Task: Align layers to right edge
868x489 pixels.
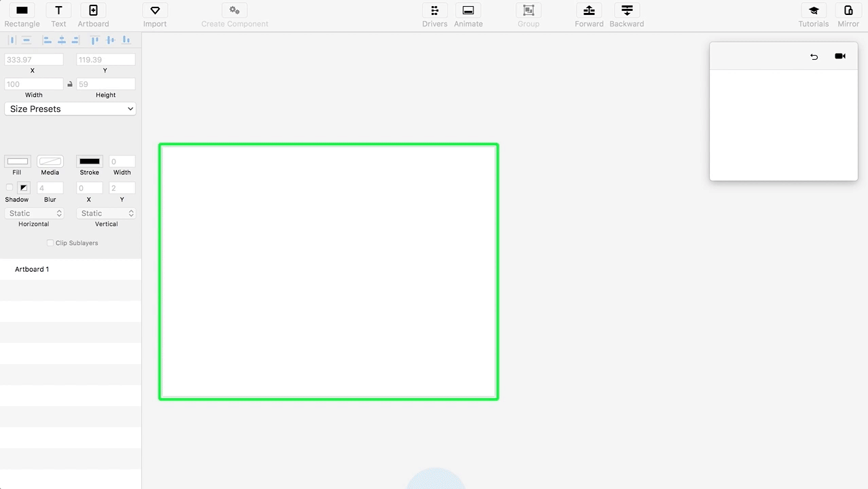Action: 75,40
